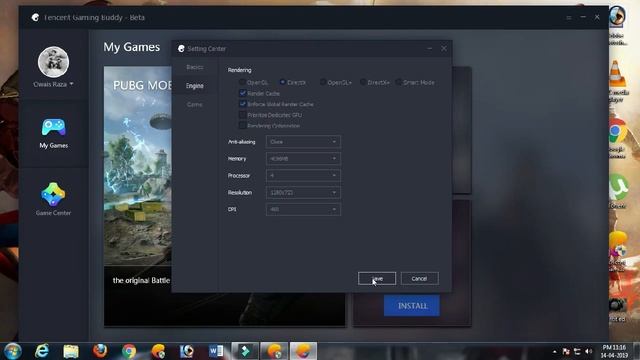Open File Explorer from the taskbar
The image size is (640, 360).
pyautogui.click(x=71, y=351)
